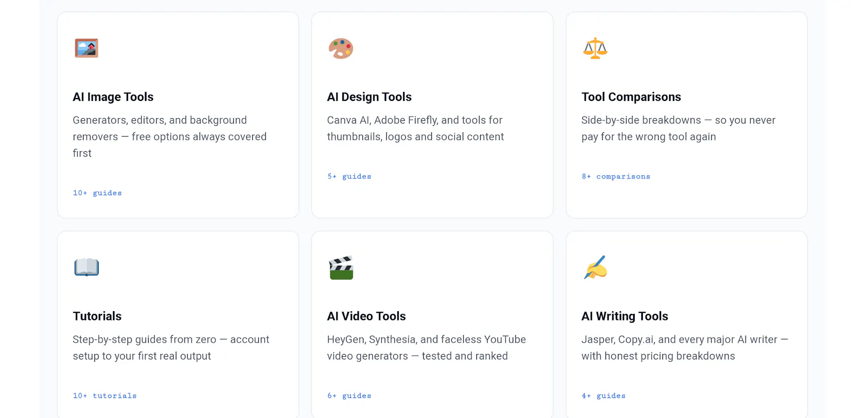Click the "Step-by-step guides from zero" description
This screenshot has width=868, height=418.
tap(171, 348)
